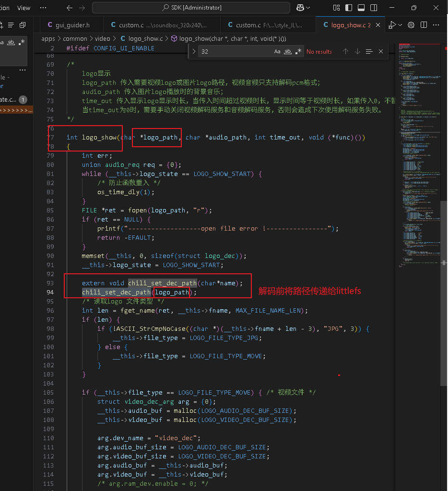Show more menus via title bar ellipsis
Screen dimensions: 448x491
click(x=43, y=8)
